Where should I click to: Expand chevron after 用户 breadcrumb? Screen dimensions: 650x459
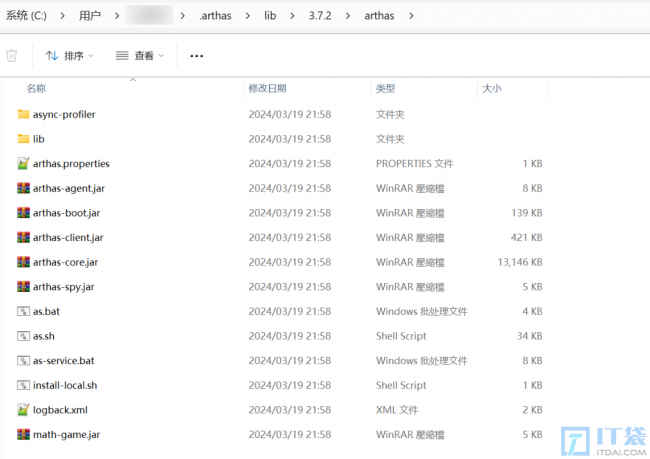coord(117,16)
